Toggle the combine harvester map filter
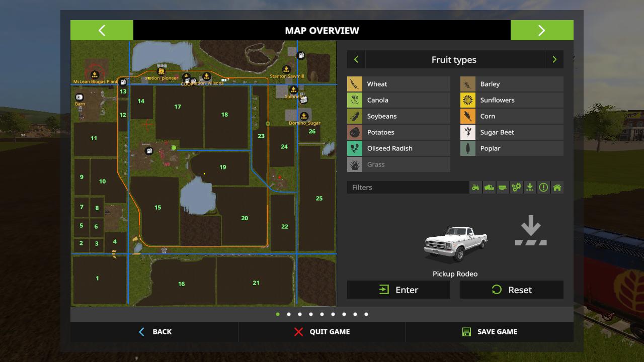 tap(489, 188)
